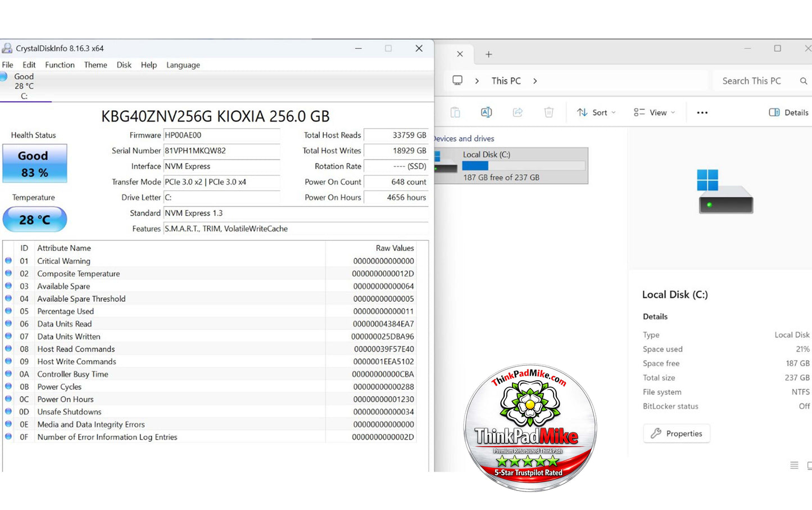This screenshot has height=510, width=812.
Task: Collapse the Devices and drives group header
Action: 464,139
